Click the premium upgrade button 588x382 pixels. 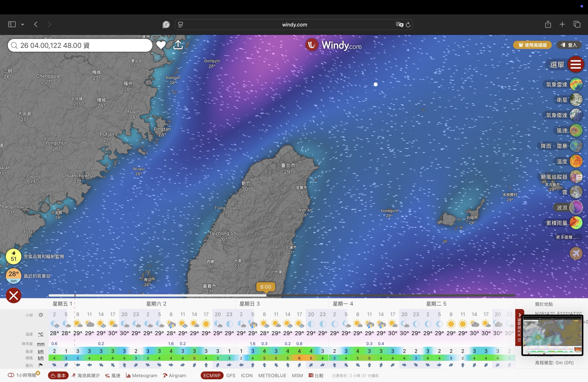coord(532,45)
